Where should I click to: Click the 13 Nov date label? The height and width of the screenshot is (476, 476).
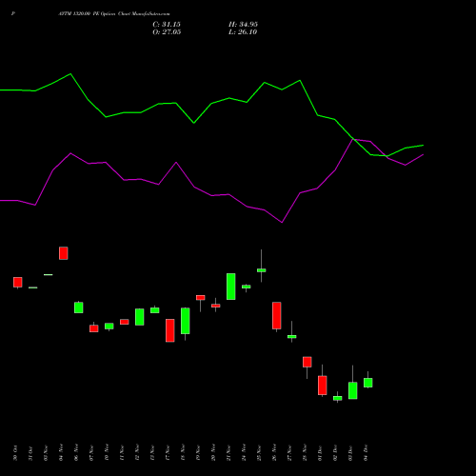click(152, 453)
